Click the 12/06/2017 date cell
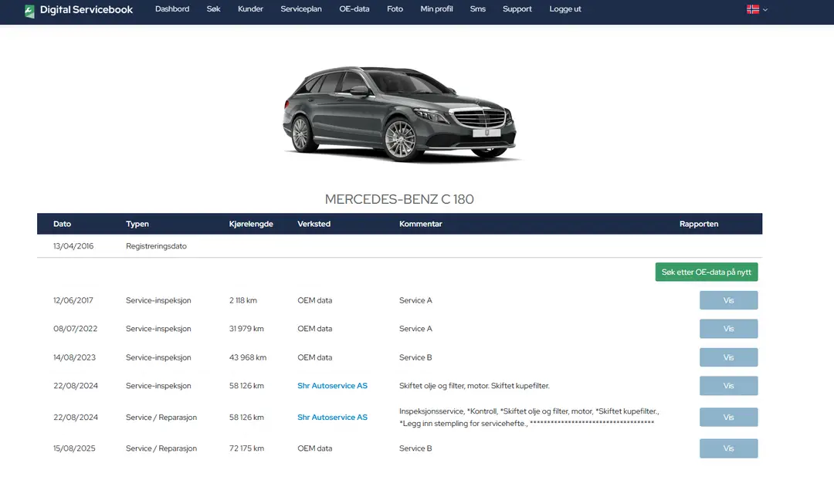 (x=73, y=300)
